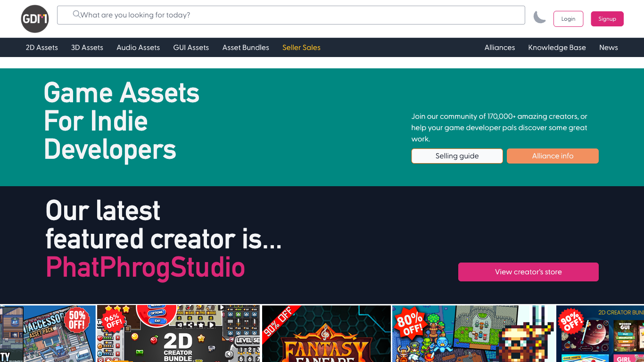This screenshot has height=362, width=644.
Task: Click the search magnifier icon
Action: [76, 14]
